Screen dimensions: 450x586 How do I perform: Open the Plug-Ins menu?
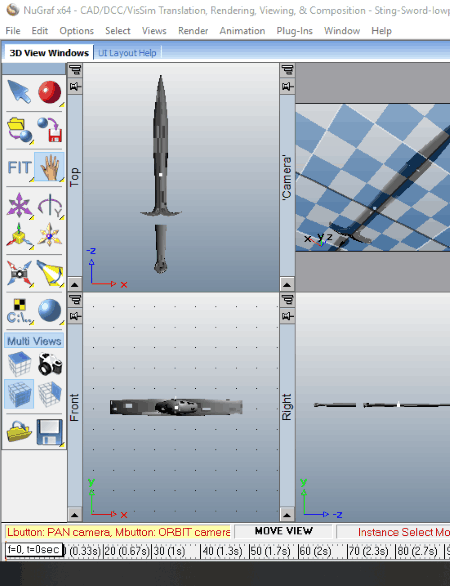point(295,31)
